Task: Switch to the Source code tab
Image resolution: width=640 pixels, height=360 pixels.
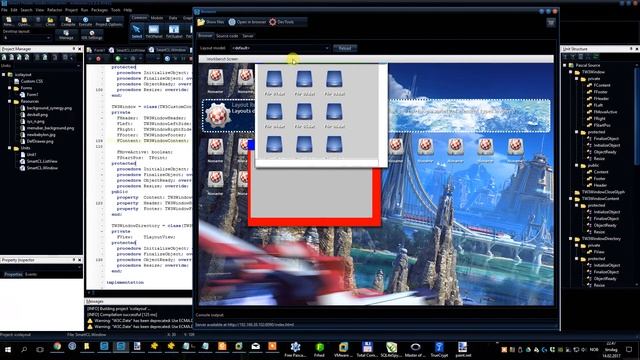Action: tap(227, 36)
